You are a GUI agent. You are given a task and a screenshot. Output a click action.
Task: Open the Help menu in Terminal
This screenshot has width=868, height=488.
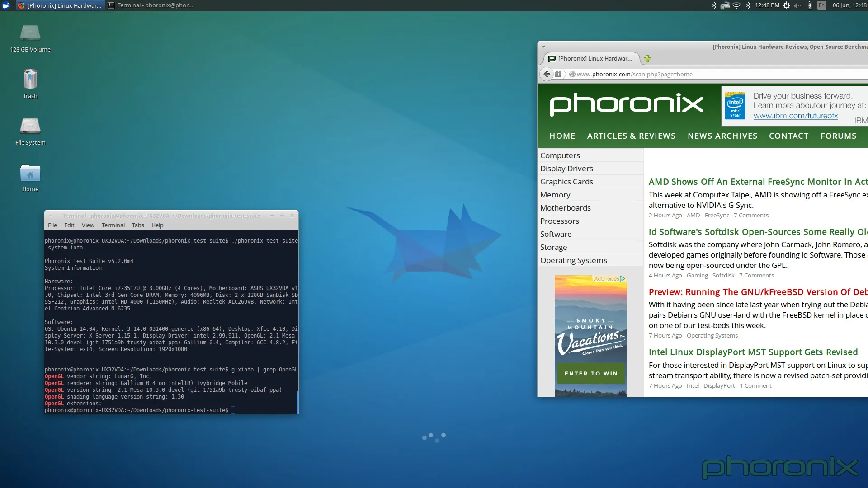coord(157,225)
